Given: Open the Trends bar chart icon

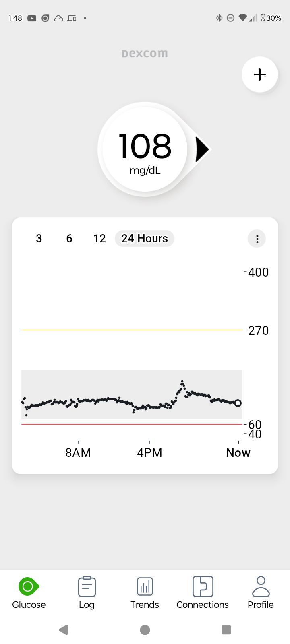Looking at the screenshot, I should (145, 586).
